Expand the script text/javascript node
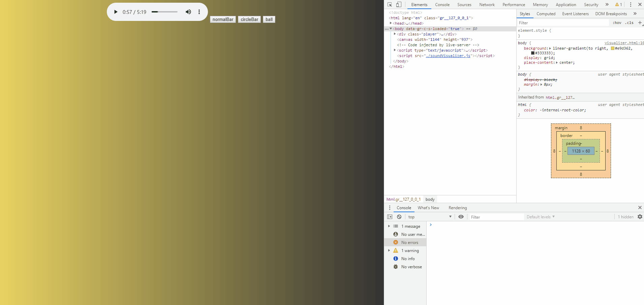The width and height of the screenshot is (644, 305). 395,50
